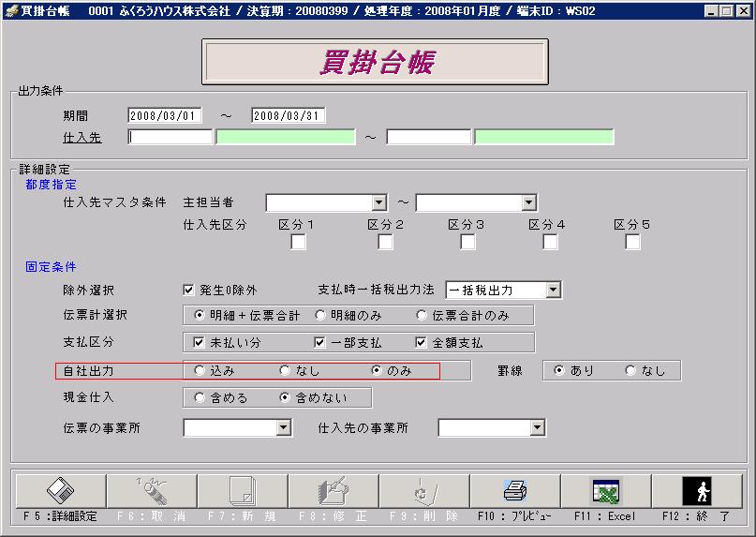
Task: Exit using the F12 終了 icon
Action: point(697,491)
